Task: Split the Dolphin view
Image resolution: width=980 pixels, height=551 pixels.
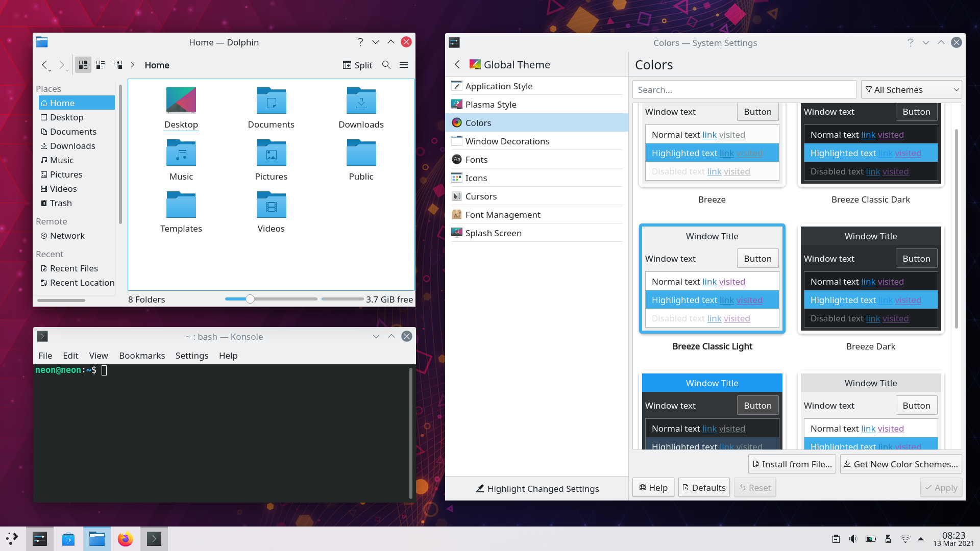Action: (357, 65)
